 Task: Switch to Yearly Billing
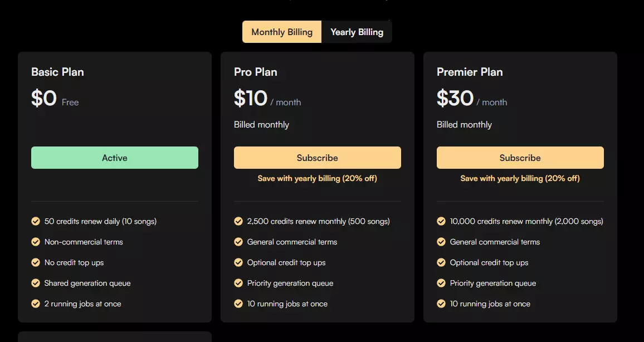pyautogui.click(x=357, y=32)
